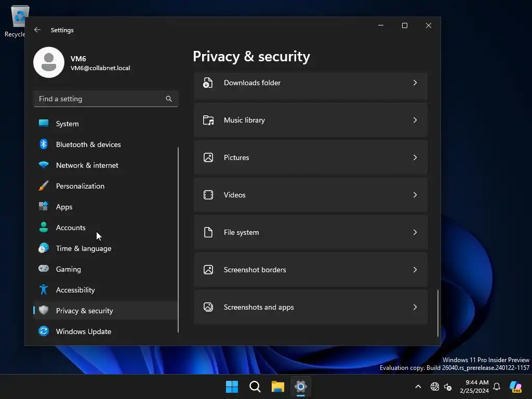Click the Screenshot borders icon
The height and width of the screenshot is (399, 532).
coord(208,270)
